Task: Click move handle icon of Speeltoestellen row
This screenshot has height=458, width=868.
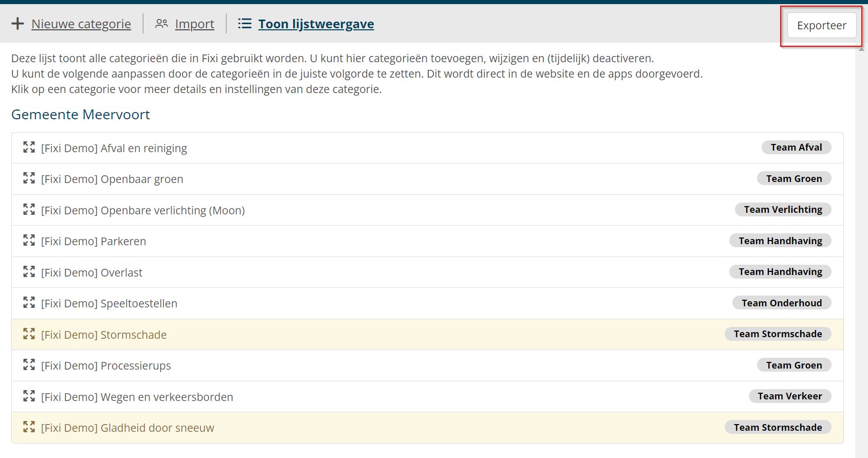Action: pyautogui.click(x=29, y=303)
